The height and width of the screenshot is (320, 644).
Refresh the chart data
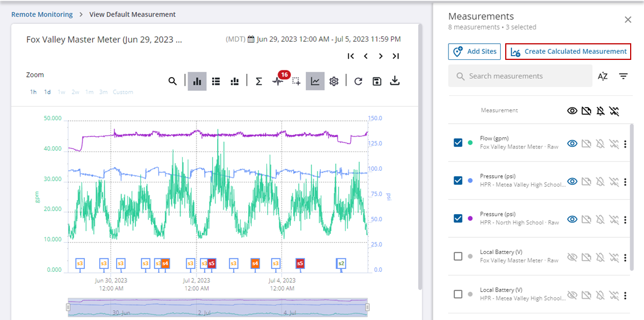click(358, 82)
